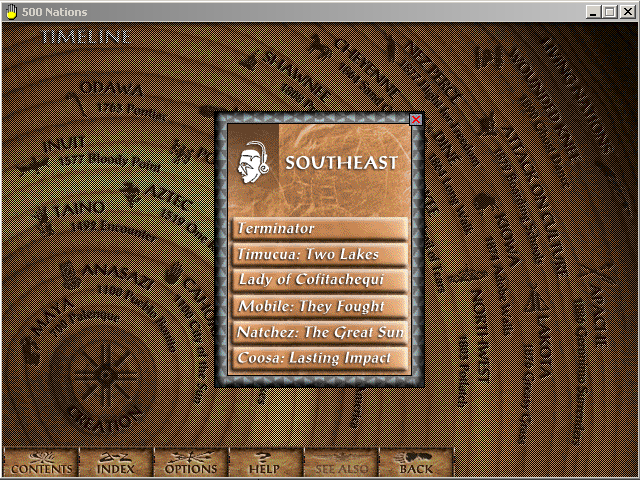Select the AZTEC timeline label
The width and height of the screenshot is (640, 480).
point(168,197)
